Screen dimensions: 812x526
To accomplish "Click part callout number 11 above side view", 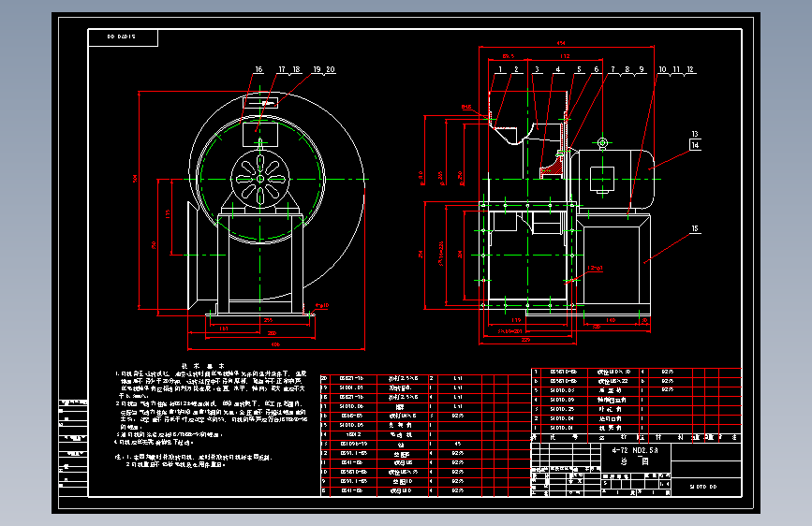I will 676,69.
